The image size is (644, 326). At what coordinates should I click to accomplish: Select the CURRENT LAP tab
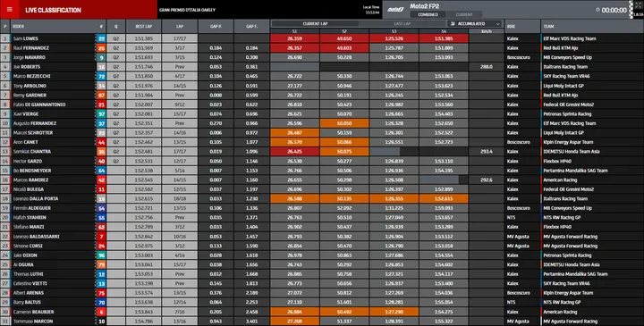pos(315,24)
